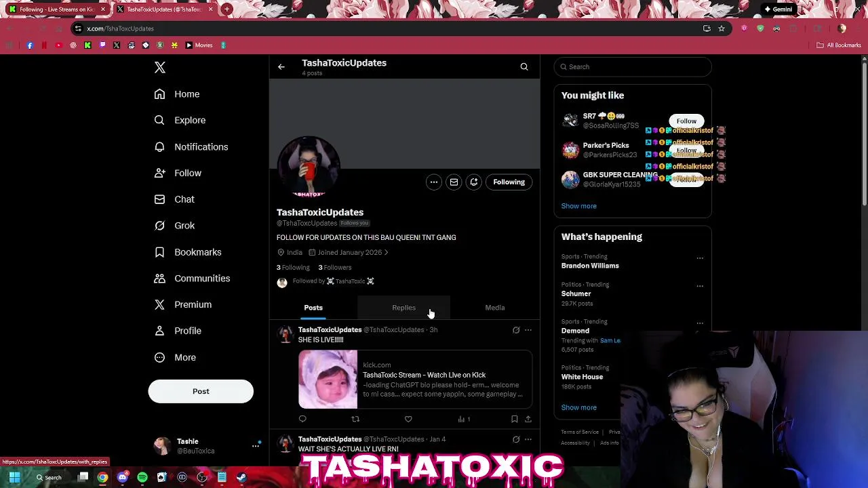Click Grok icon on SHE IS LIVE post
This screenshot has width=868, height=488.
pyautogui.click(x=516, y=330)
